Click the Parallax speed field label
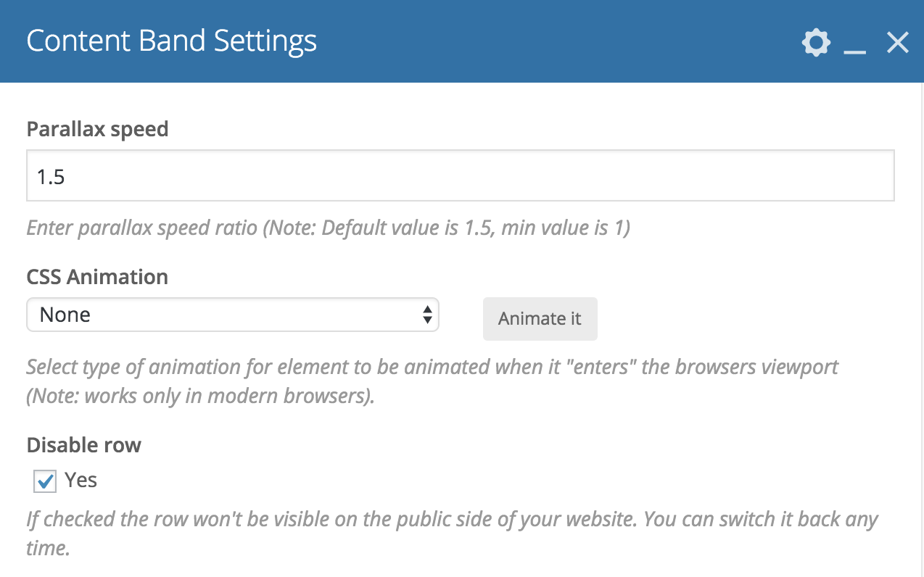924x577 pixels. click(x=97, y=129)
